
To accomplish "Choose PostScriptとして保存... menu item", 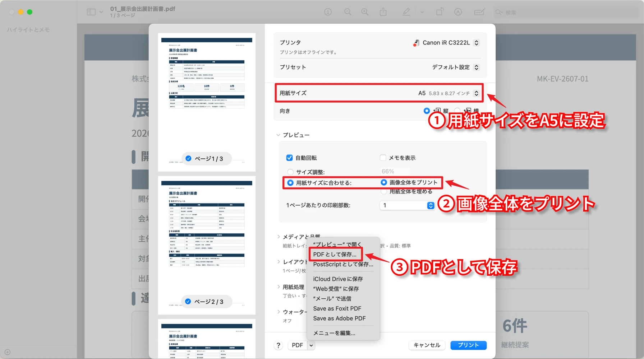I will 344,264.
